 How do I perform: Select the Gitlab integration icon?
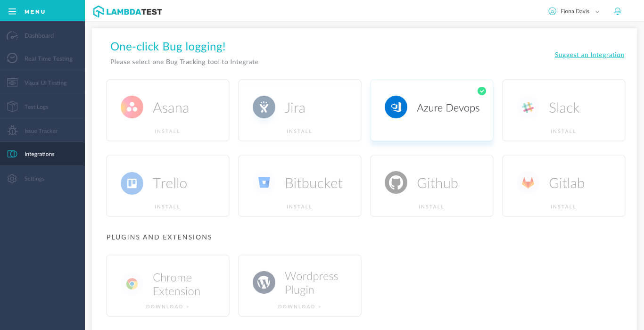[x=528, y=182]
